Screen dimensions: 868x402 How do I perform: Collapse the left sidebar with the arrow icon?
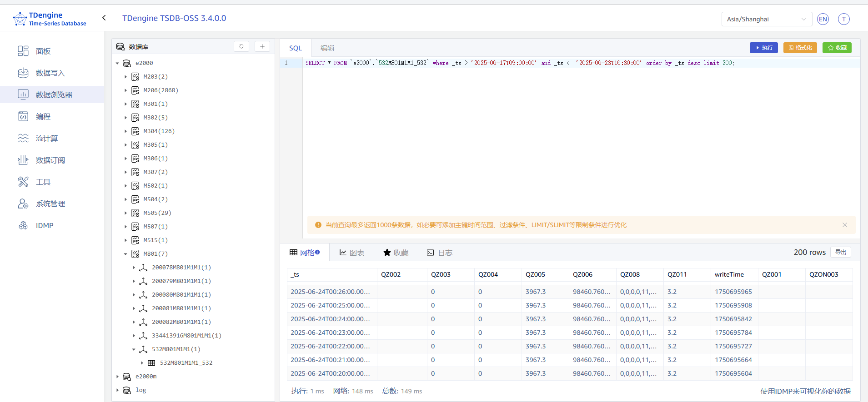[x=104, y=18]
